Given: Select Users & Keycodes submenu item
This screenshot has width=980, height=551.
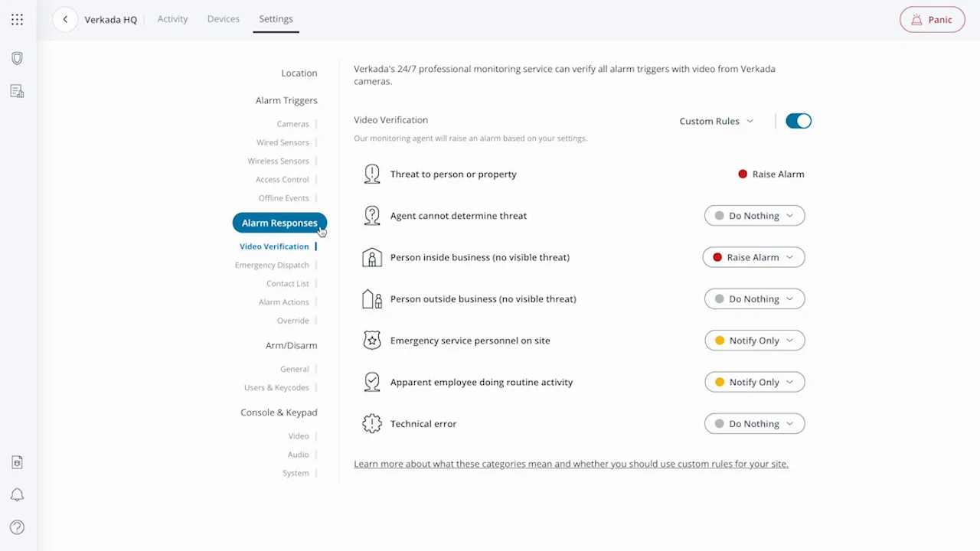Looking at the screenshot, I should (x=276, y=388).
